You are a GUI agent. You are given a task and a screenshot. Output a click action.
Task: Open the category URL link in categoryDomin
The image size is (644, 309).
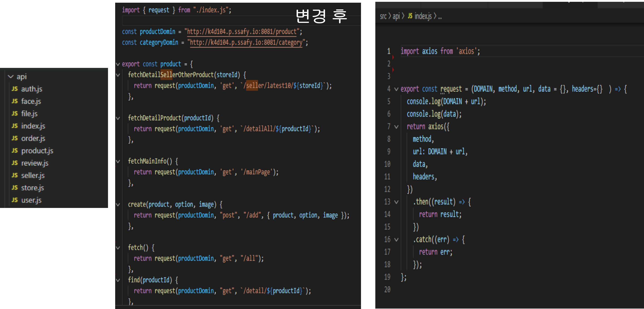point(246,42)
